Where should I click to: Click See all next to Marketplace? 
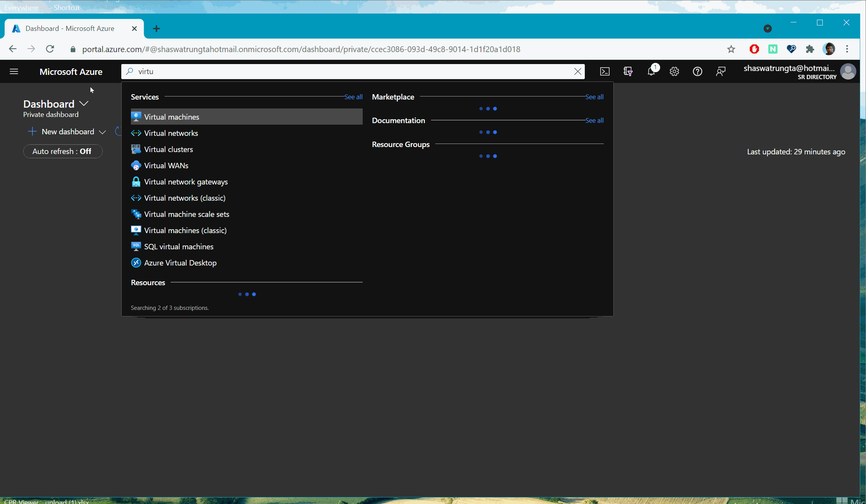pyautogui.click(x=594, y=97)
